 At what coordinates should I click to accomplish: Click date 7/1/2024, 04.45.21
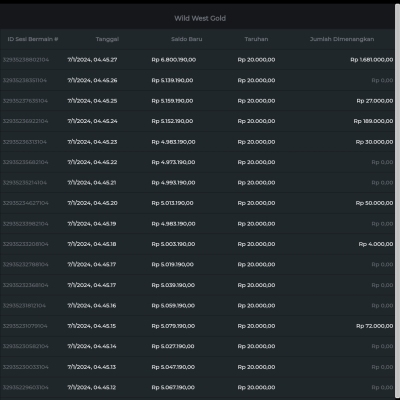click(92, 183)
